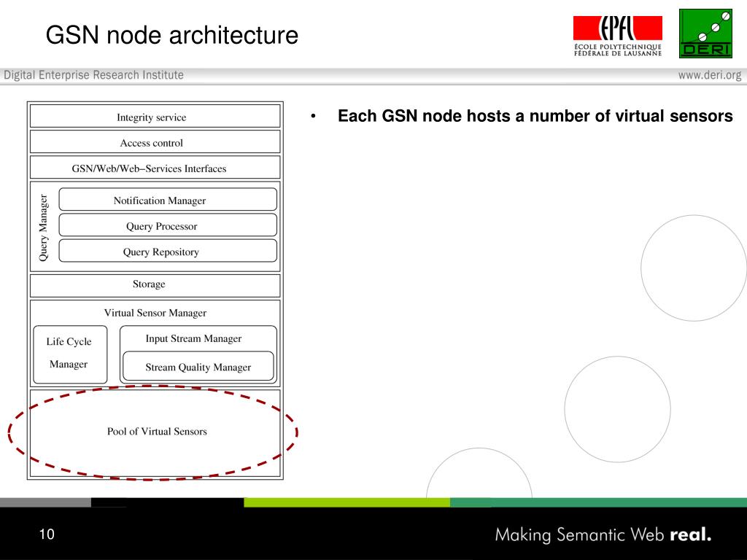The width and height of the screenshot is (747, 560).
Task: Click the slide number 10
Action: click(x=47, y=534)
